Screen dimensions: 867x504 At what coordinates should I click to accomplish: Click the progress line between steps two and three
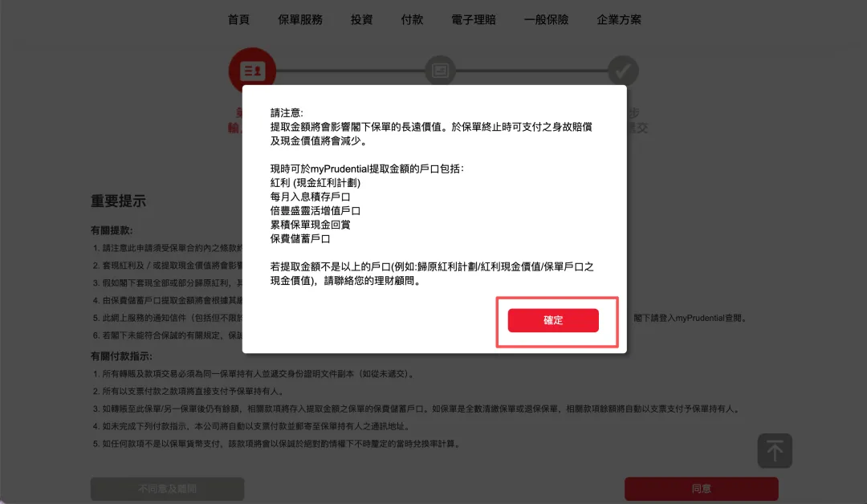point(532,71)
